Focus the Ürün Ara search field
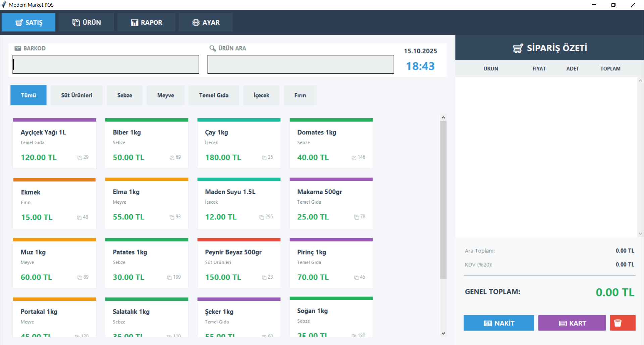The image size is (644, 345). pyautogui.click(x=301, y=64)
